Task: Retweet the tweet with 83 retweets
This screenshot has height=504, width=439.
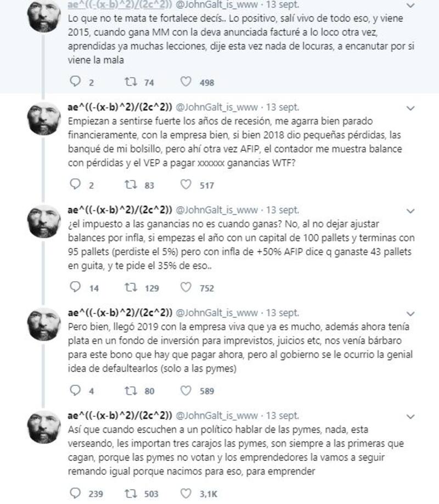Action: [x=131, y=184]
